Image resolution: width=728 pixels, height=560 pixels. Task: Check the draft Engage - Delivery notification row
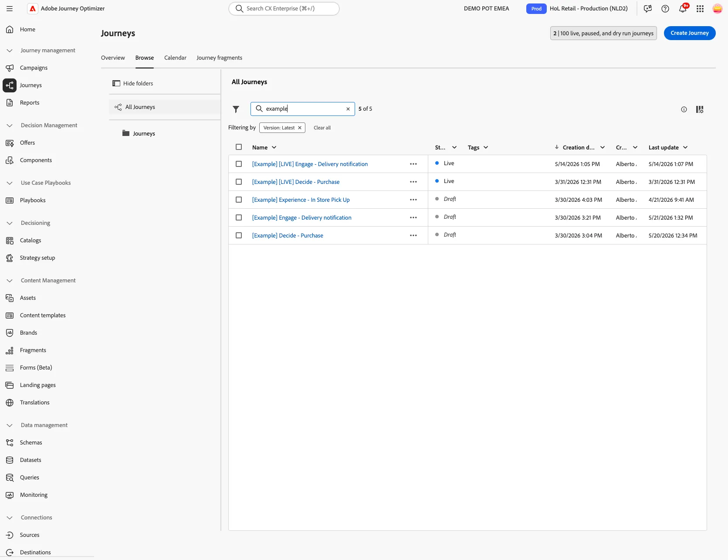click(239, 217)
